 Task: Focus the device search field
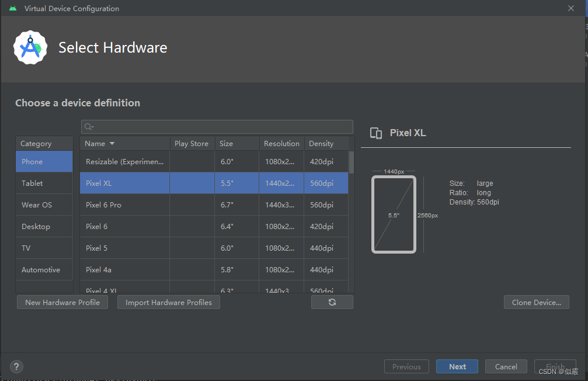(217, 127)
